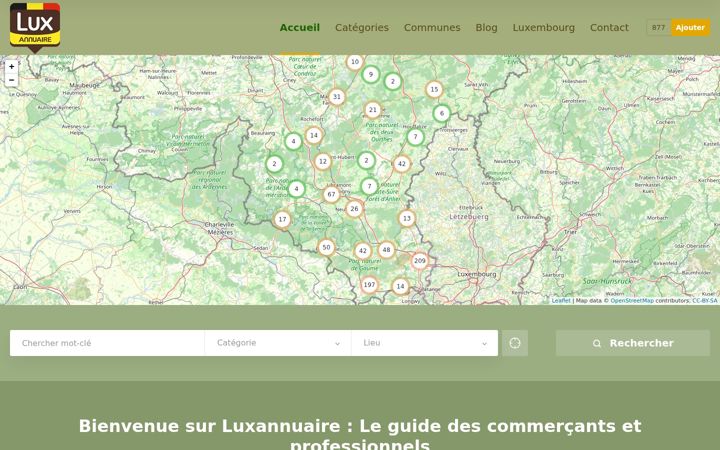Open cluster marker 14 near Rochefort
The image size is (720, 450).
(314, 135)
